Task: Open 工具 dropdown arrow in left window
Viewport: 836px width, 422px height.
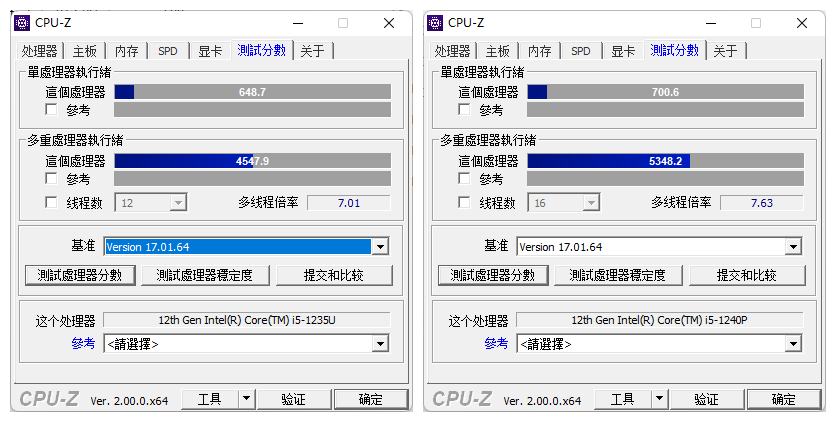Action: [246, 399]
